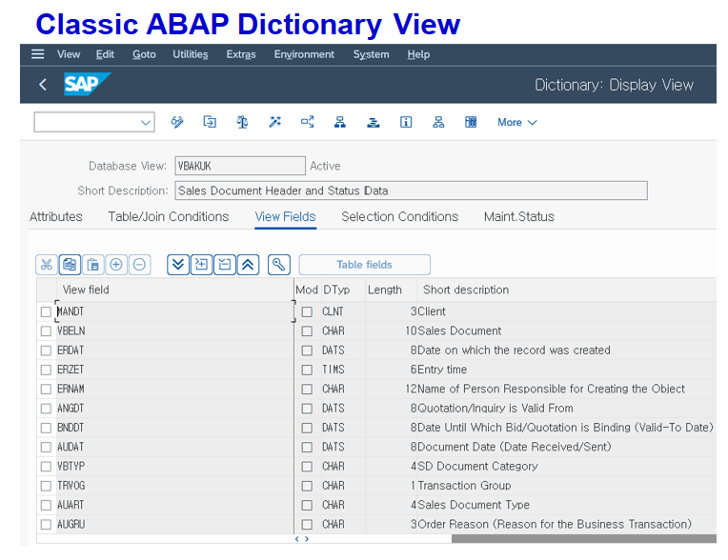The image size is (728, 560).
Task: Click the key fields icon
Action: (x=279, y=265)
